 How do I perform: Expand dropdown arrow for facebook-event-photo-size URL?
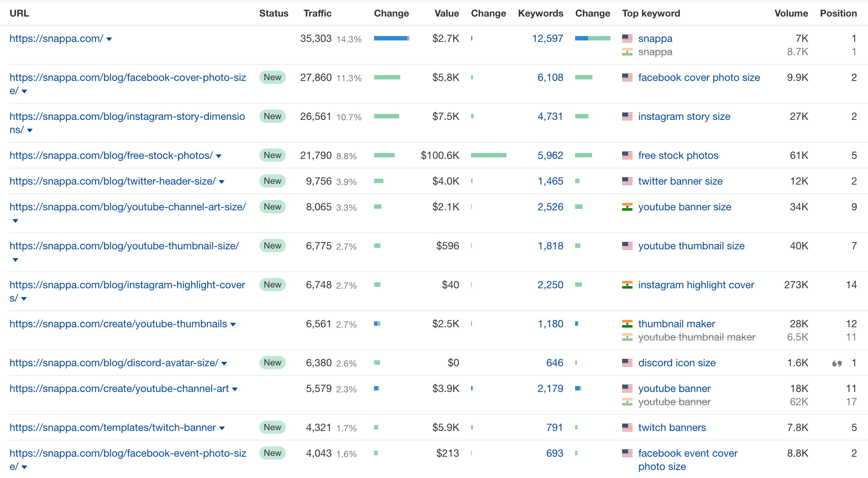point(24,467)
